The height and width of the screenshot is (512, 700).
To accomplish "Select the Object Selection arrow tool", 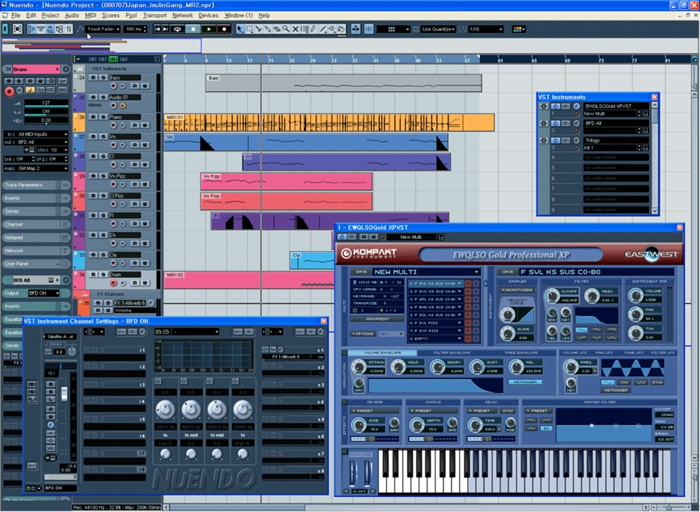I will tap(241, 29).
